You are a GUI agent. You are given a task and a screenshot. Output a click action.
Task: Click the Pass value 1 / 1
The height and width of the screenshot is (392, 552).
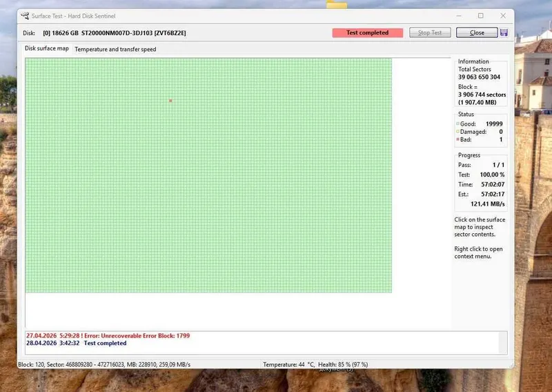click(x=498, y=165)
